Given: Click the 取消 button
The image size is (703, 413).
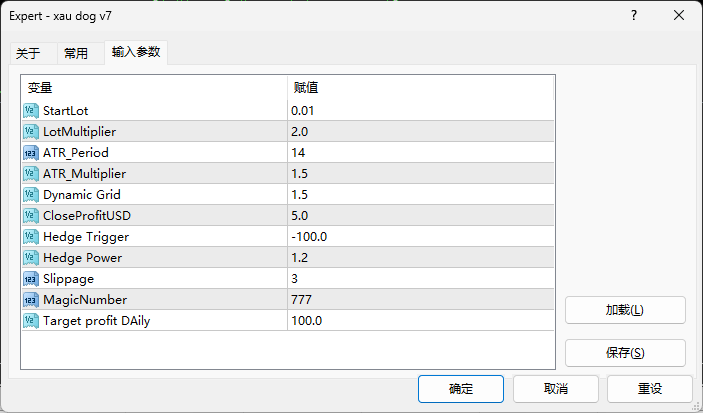Looking at the screenshot, I should [x=556, y=388].
